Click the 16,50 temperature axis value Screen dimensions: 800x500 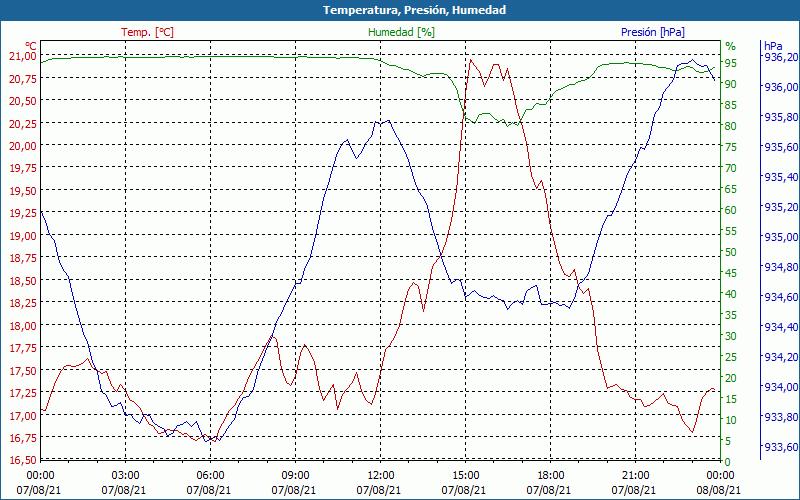point(23,460)
